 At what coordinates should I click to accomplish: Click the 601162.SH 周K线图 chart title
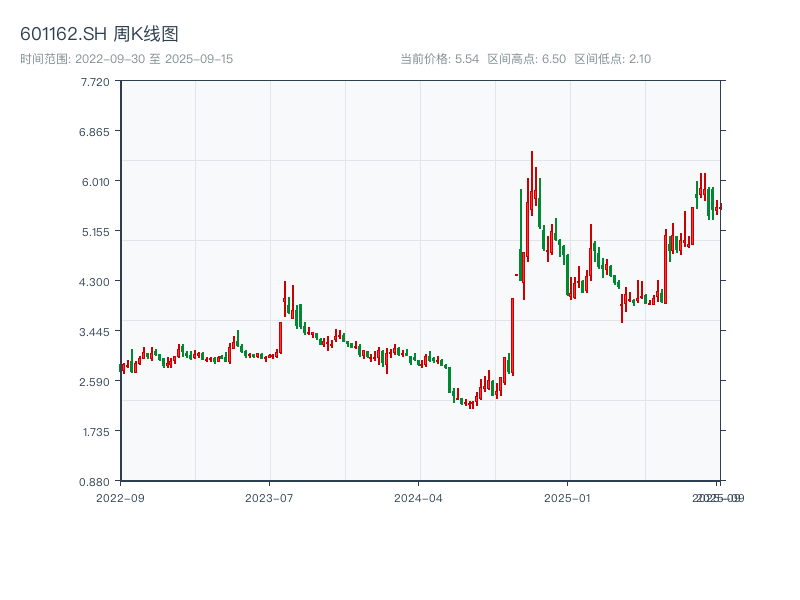click(x=99, y=35)
